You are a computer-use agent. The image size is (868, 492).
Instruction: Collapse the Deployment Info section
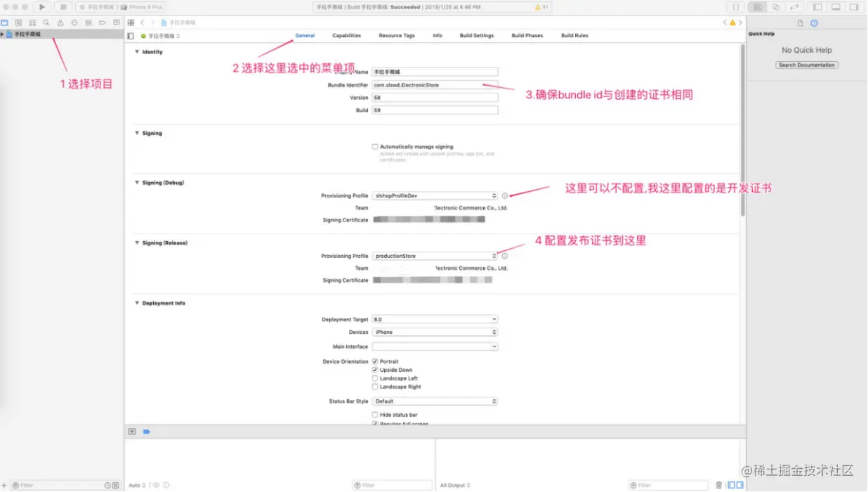136,304
